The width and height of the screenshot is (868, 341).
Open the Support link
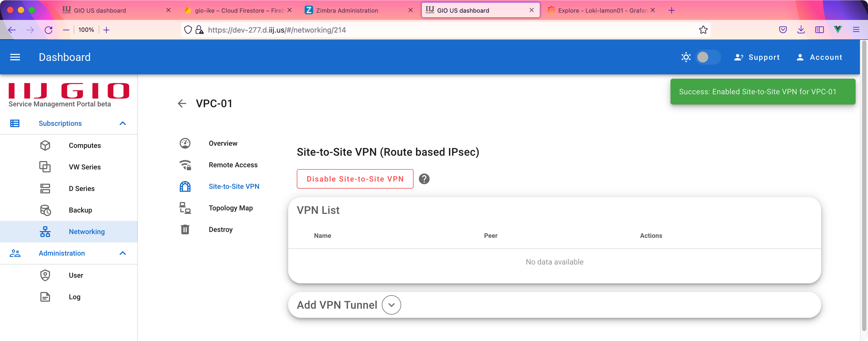coord(757,57)
